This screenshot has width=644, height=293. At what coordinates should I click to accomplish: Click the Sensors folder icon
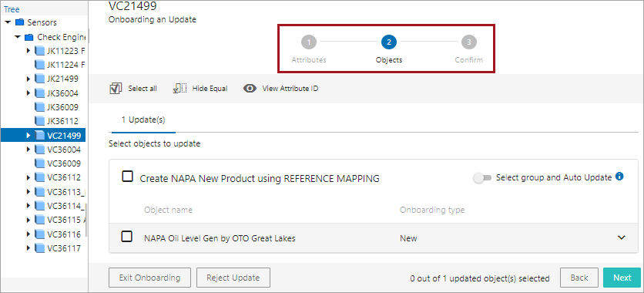pos(20,22)
